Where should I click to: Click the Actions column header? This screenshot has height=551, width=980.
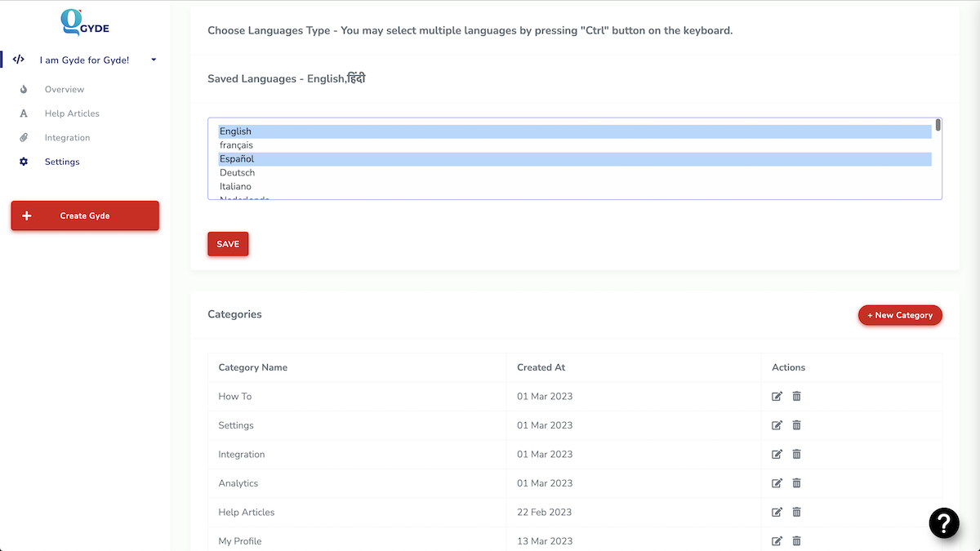[789, 367]
